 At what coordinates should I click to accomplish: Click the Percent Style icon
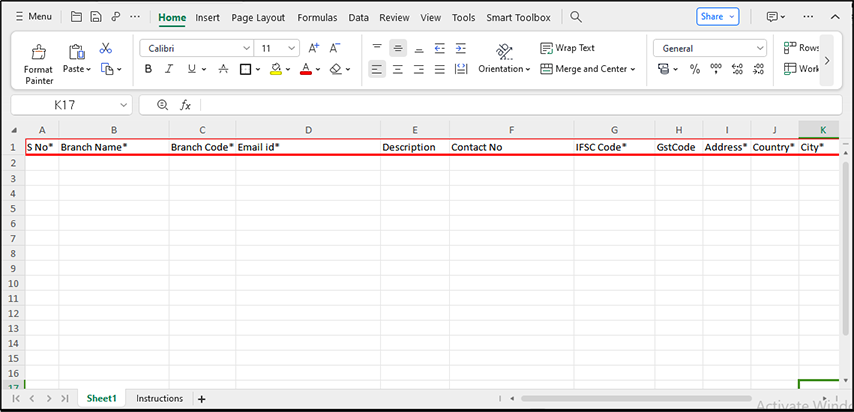pos(695,69)
